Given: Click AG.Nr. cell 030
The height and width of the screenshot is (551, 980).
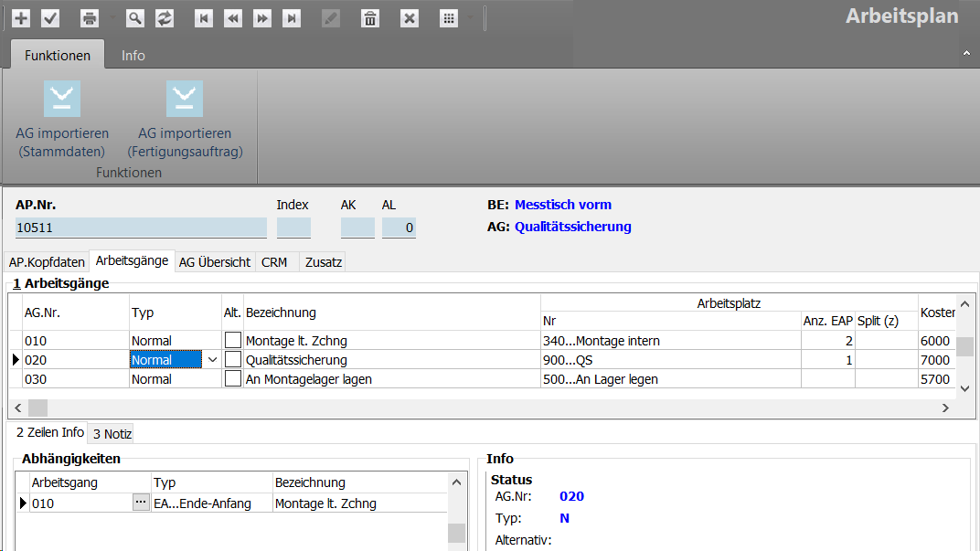Looking at the screenshot, I should pyautogui.click(x=75, y=379).
